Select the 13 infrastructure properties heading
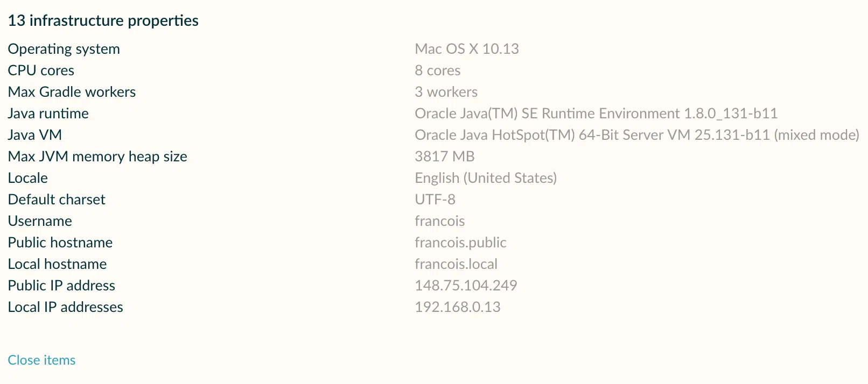 pyautogui.click(x=103, y=20)
